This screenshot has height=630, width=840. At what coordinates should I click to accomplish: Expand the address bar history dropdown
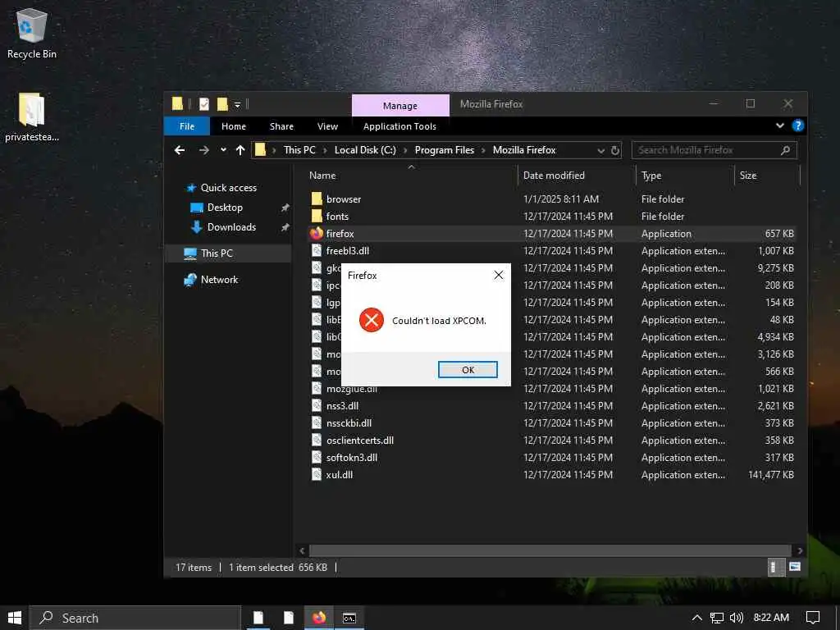click(x=600, y=151)
